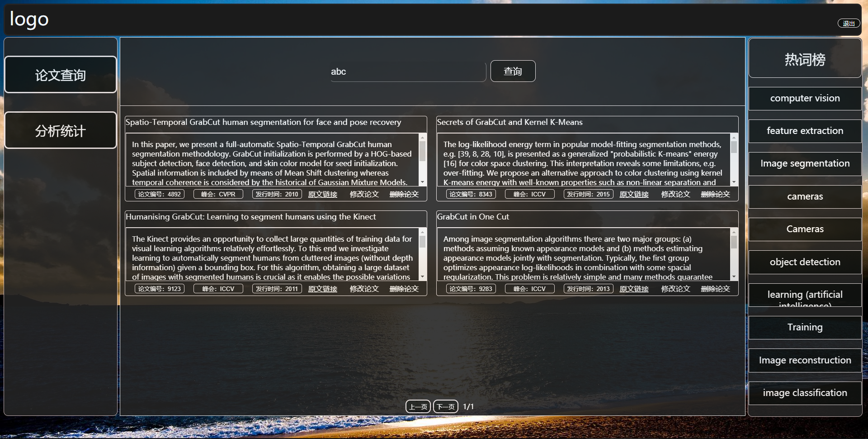This screenshot has height=439, width=868.
Task: Open 原文链接 for paper 4892
Action: pyautogui.click(x=322, y=194)
